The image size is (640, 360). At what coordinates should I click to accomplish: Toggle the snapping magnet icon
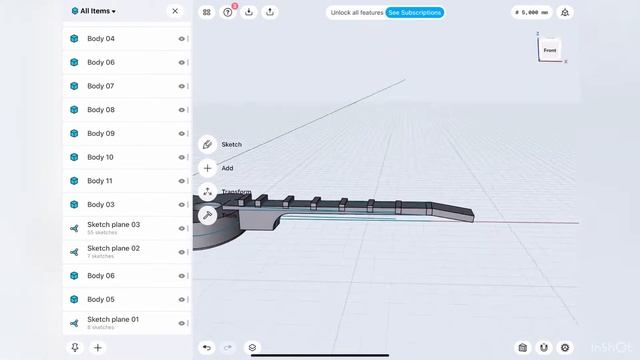pyautogui.click(x=544, y=348)
